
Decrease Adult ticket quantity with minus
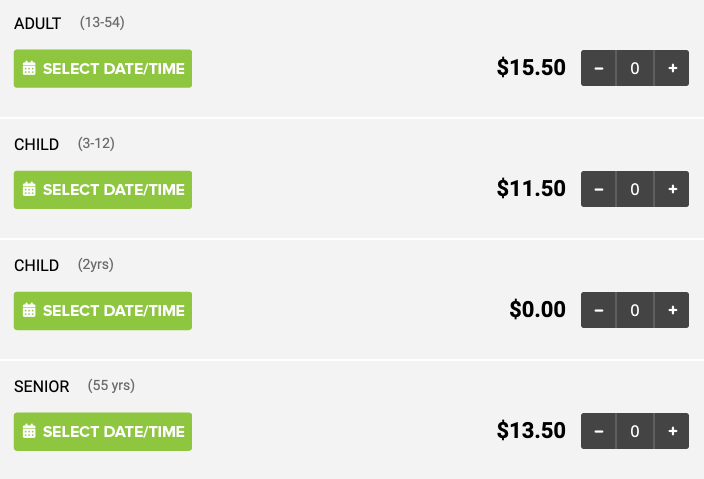tap(598, 68)
